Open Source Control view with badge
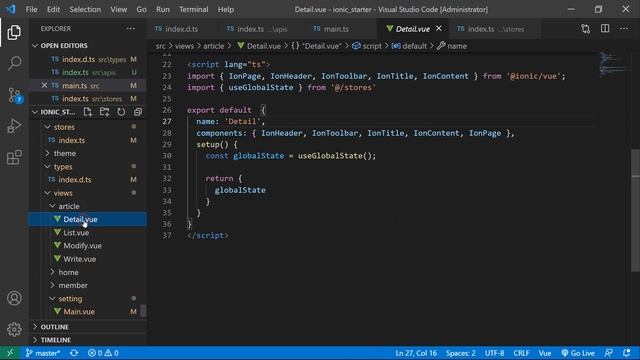Image resolution: width=640 pixels, height=360 pixels. [x=15, y=95]
